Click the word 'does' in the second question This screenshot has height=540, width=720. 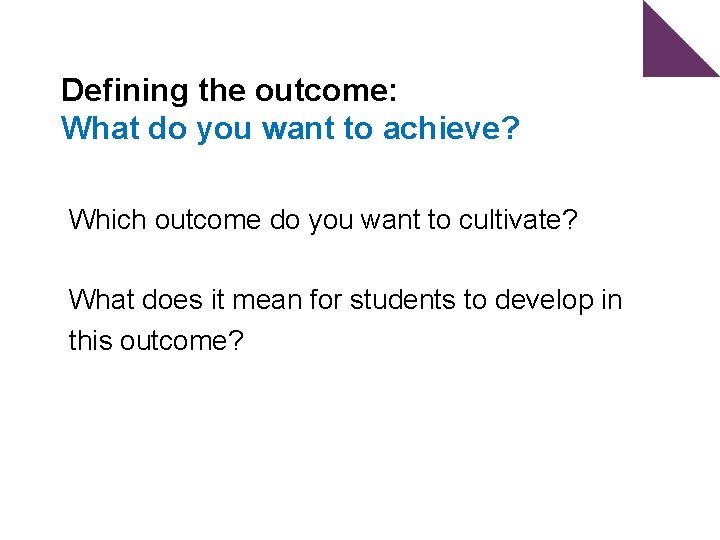point(177,299)
